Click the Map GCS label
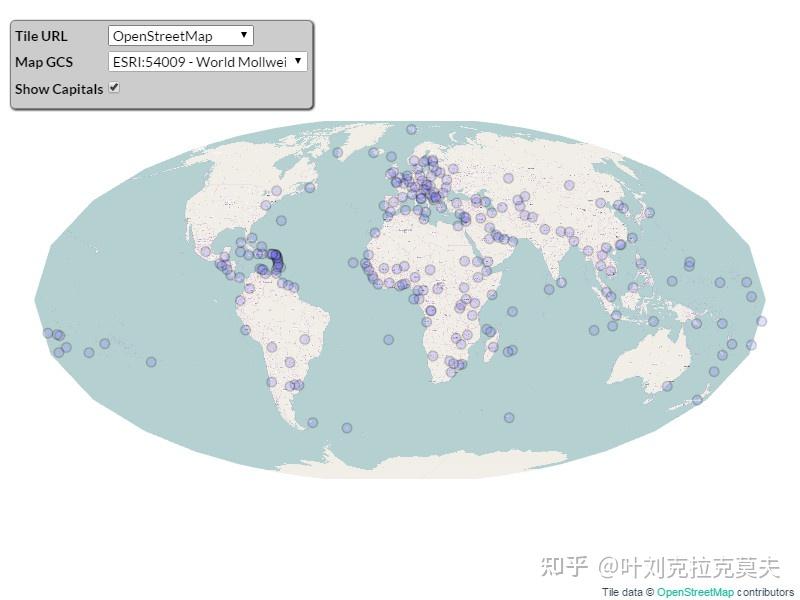Screen dimensions: 800x600 click(x=42, y=61)
